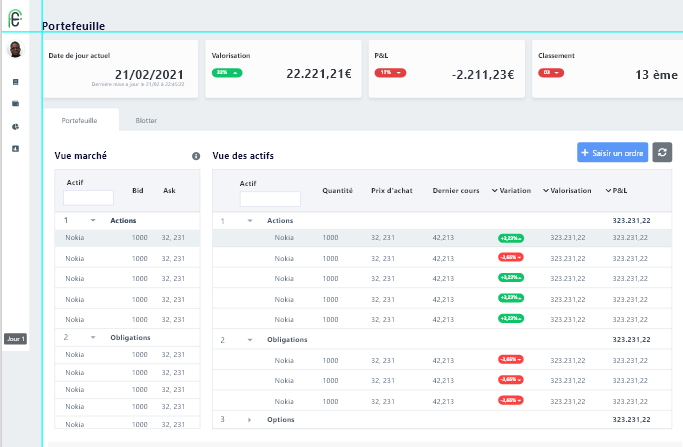This screenshot has height=447, width=683.
Task: Click the app logo in the sidebar
Action: (x=15, y=18)
